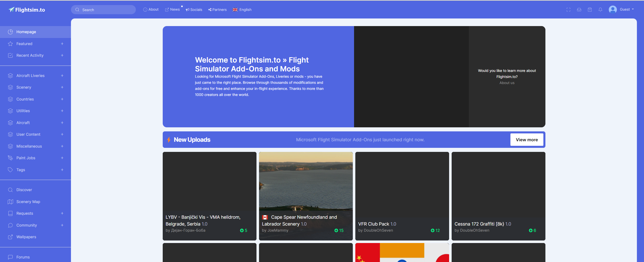Open LYBV Banjički Vis helidrom title
644x262 pixels.
[203, 220]
